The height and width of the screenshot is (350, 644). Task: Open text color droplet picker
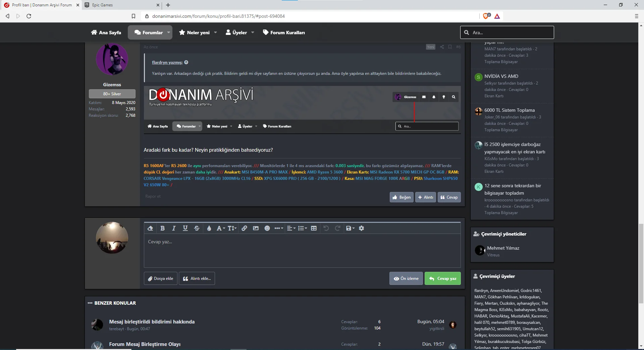209,228
